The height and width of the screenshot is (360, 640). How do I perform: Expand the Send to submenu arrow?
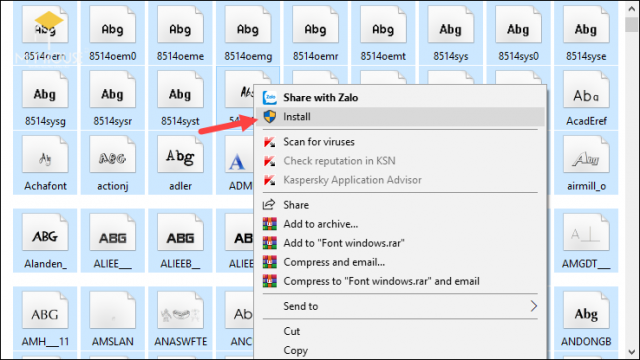tap(533, 306)
